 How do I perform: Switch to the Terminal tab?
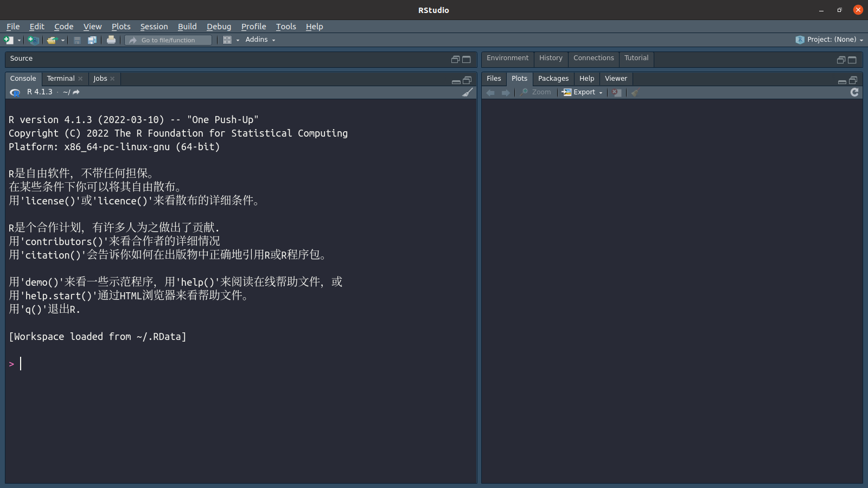pyautogui.click(x=60, y=79)
